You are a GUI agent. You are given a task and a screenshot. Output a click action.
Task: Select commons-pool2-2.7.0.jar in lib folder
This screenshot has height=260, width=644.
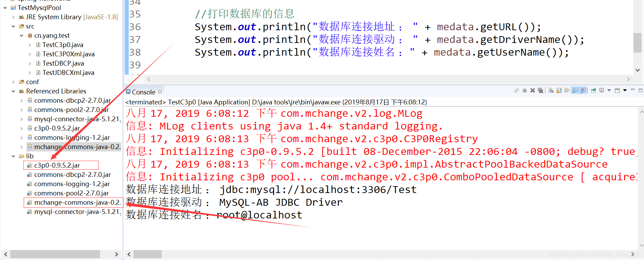tap(71, 193)
